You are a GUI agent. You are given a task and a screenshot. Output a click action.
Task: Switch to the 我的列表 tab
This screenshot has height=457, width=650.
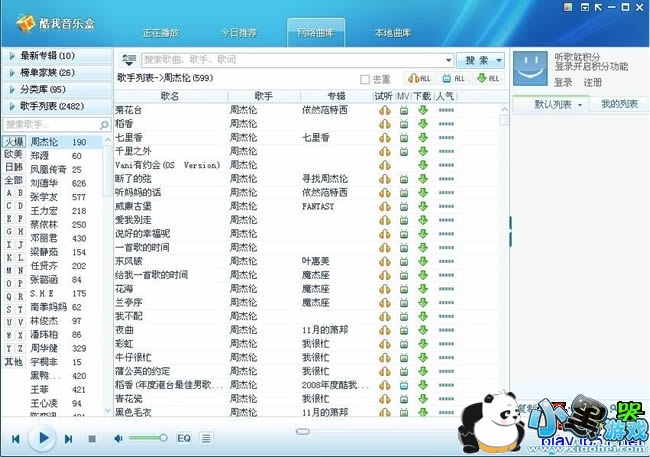[x=619, y=104]
